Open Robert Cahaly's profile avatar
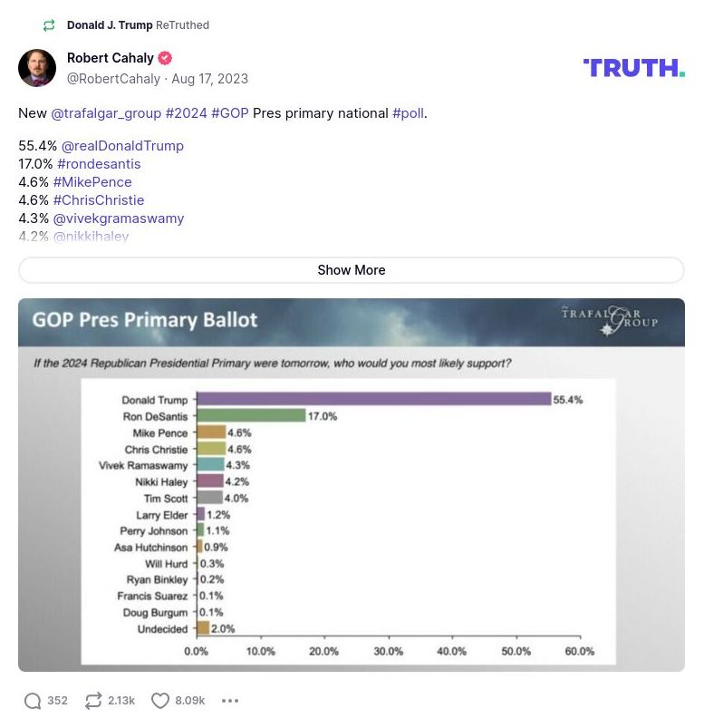The height and width of the screenshot is (728, 704). [x=37, y=68]
